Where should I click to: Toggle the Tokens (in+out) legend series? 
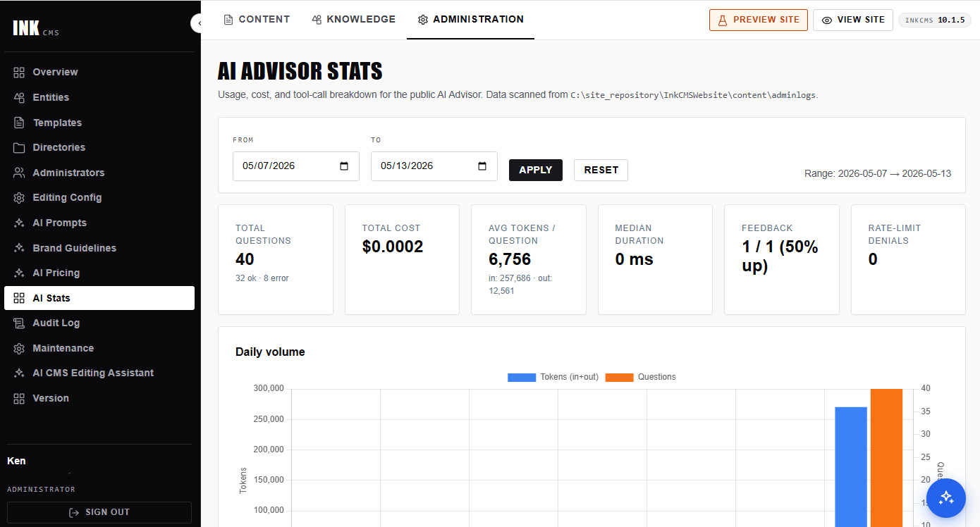coord(553,377)
